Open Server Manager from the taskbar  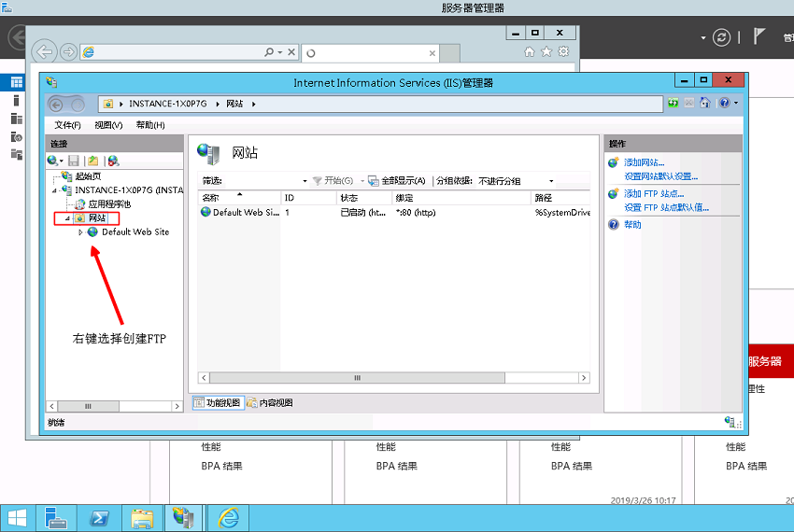coord(56,518)
